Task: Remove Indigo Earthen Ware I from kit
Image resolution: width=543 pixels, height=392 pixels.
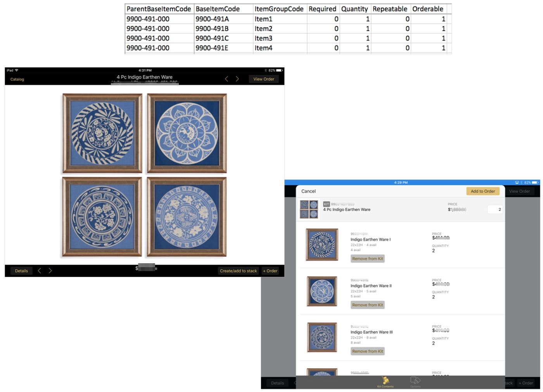Action: 368,259
